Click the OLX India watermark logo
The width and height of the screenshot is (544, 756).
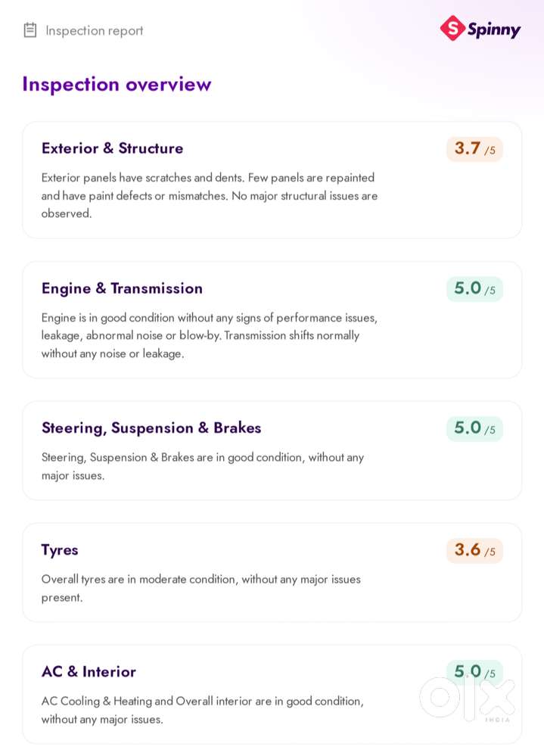click(468, 698)
